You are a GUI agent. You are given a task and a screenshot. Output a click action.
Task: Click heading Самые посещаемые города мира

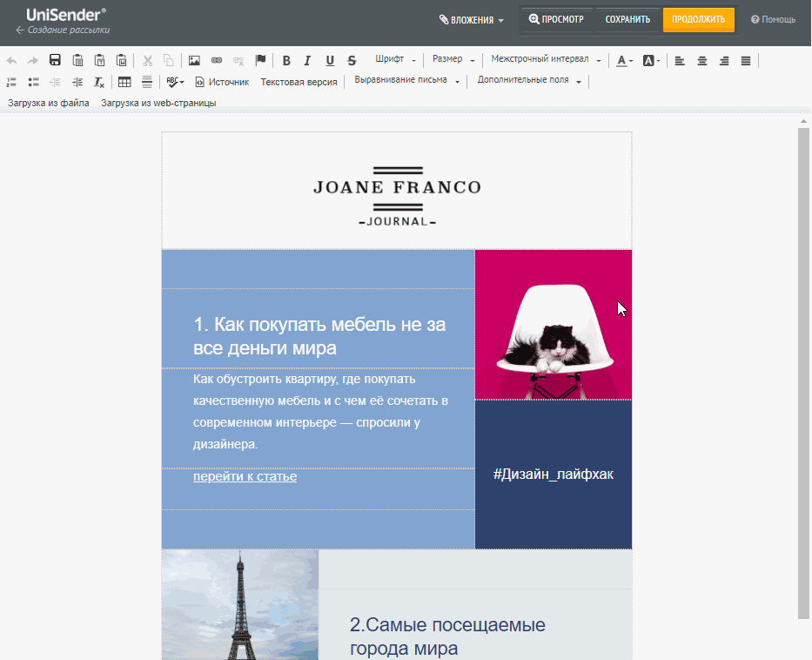click(447, 636)
